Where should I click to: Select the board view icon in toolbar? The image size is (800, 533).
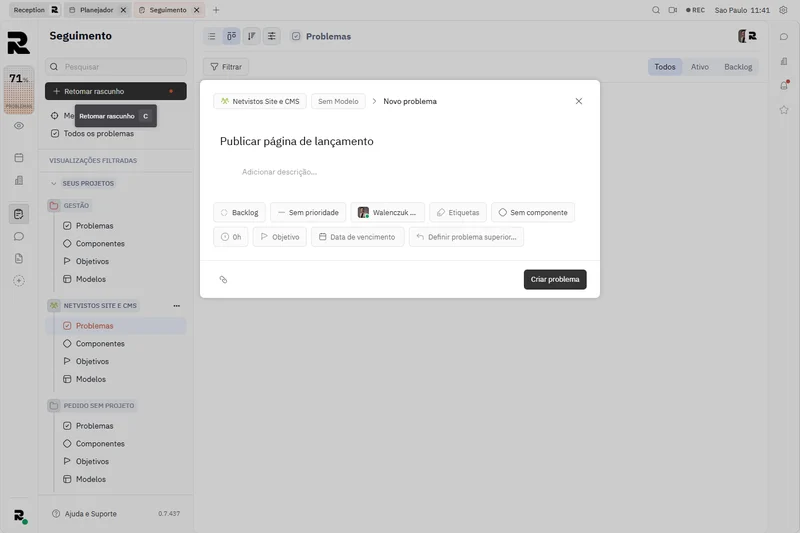[x=232, y=36]
